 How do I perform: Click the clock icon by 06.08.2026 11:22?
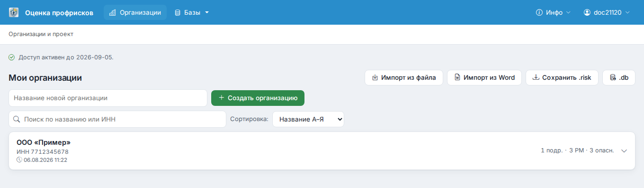point(19,160)
